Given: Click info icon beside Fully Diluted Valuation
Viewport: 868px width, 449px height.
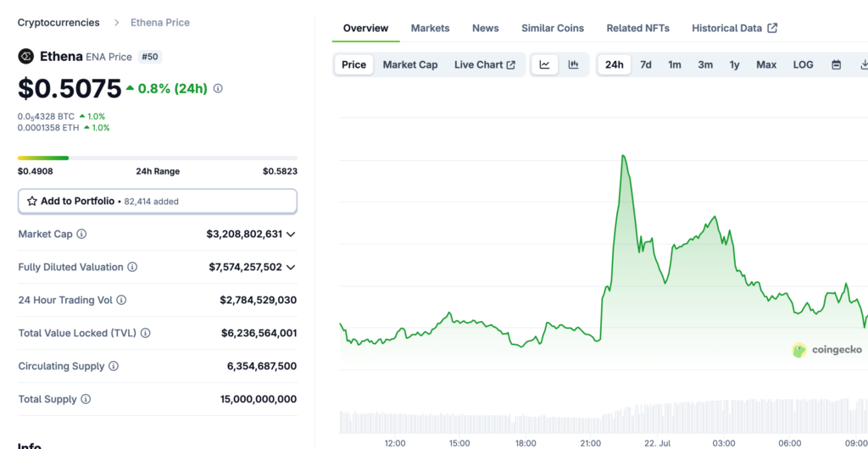Looking at the screenshot, I should point(132,267).
